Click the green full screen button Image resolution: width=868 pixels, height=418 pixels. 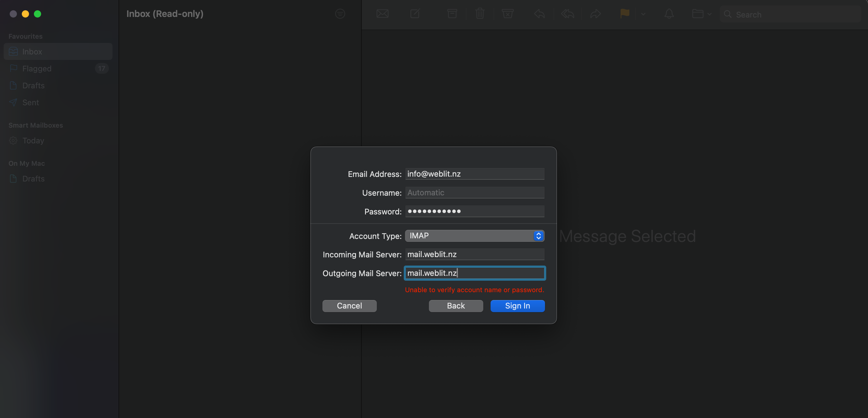click(x=38, y=14)
